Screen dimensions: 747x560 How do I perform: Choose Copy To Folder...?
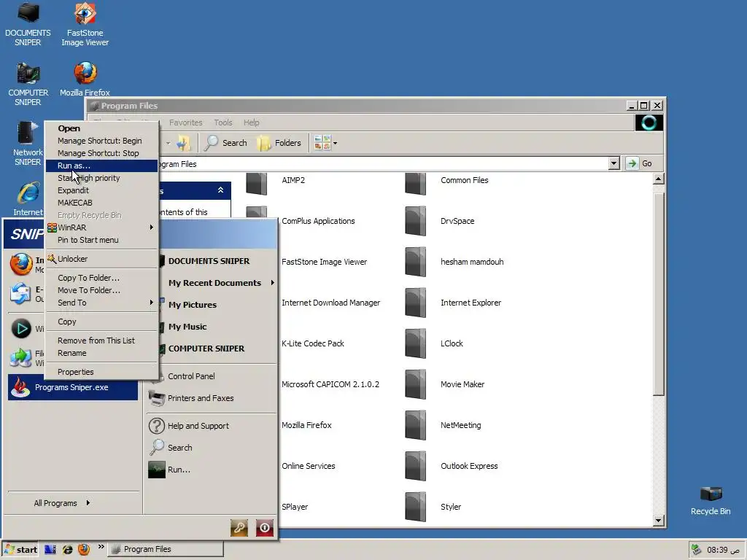click(101, 278)
